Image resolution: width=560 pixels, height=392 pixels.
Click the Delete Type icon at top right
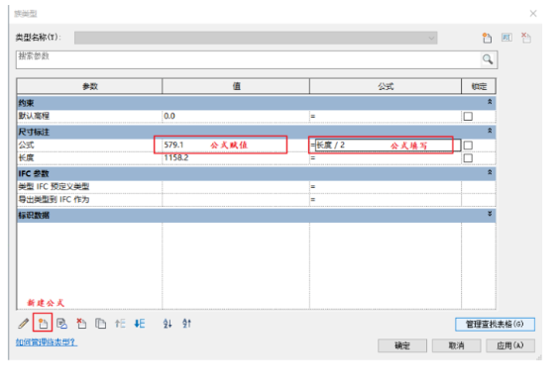[526, 38]
